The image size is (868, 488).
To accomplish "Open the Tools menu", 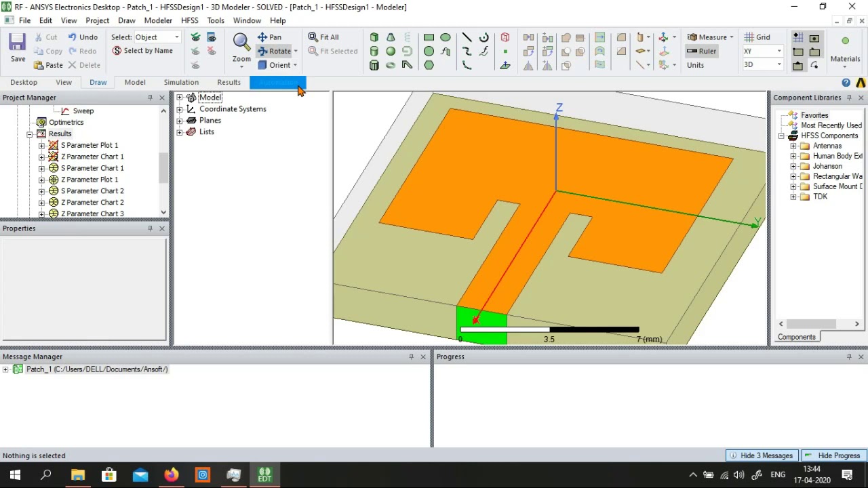I will (x=216, y=20).
